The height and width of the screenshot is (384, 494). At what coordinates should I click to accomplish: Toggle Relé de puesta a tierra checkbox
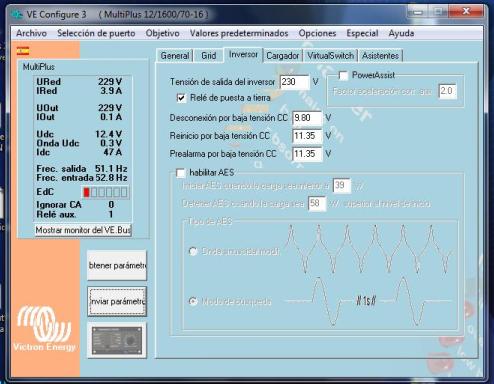181,98
